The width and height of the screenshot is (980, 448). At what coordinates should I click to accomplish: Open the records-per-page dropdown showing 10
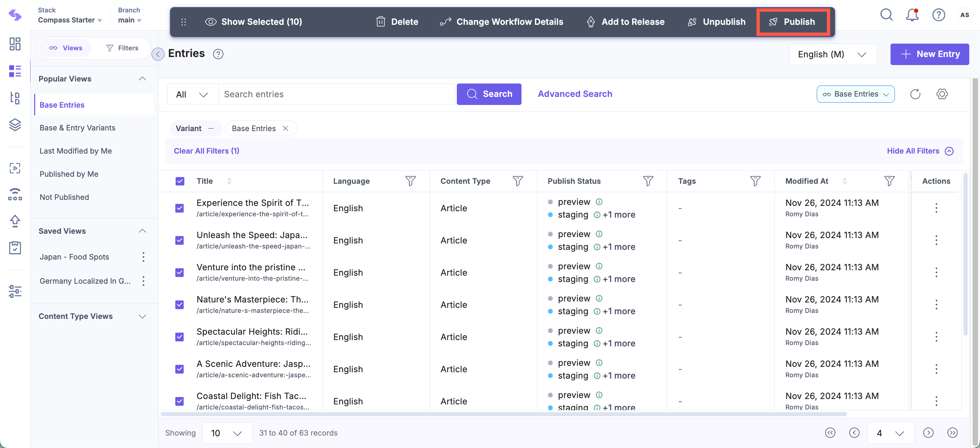[x=227, y=433]
